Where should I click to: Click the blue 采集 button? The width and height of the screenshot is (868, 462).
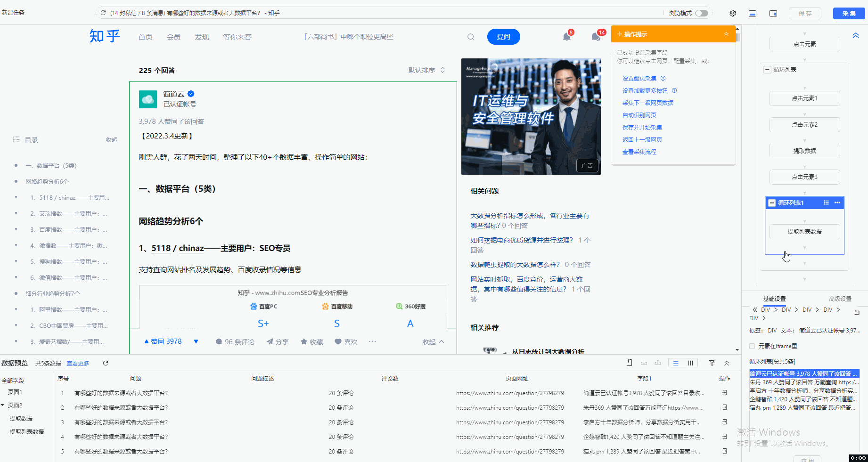[849, 13]
